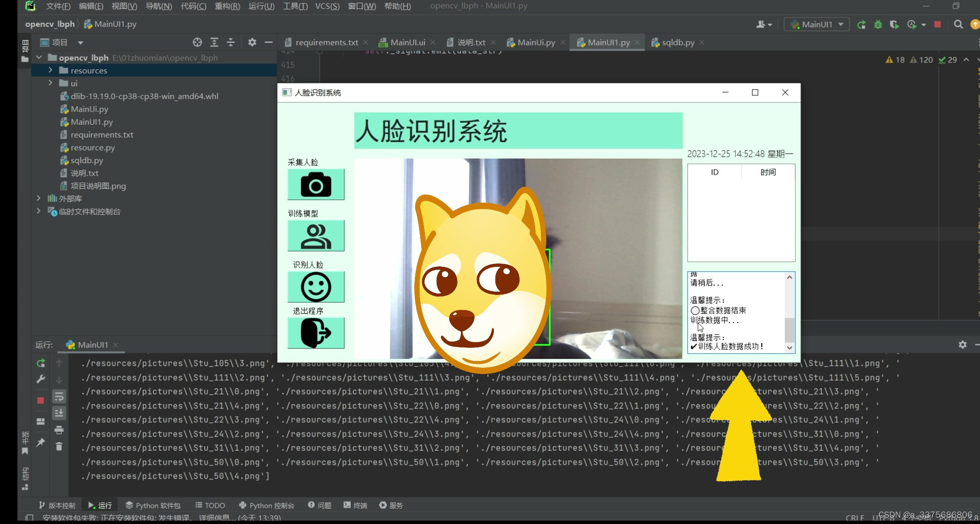This screenshot has width=980, height=524.
Task: Click the train model people icon
Action: pyautogui.click(x=316, y=236)
